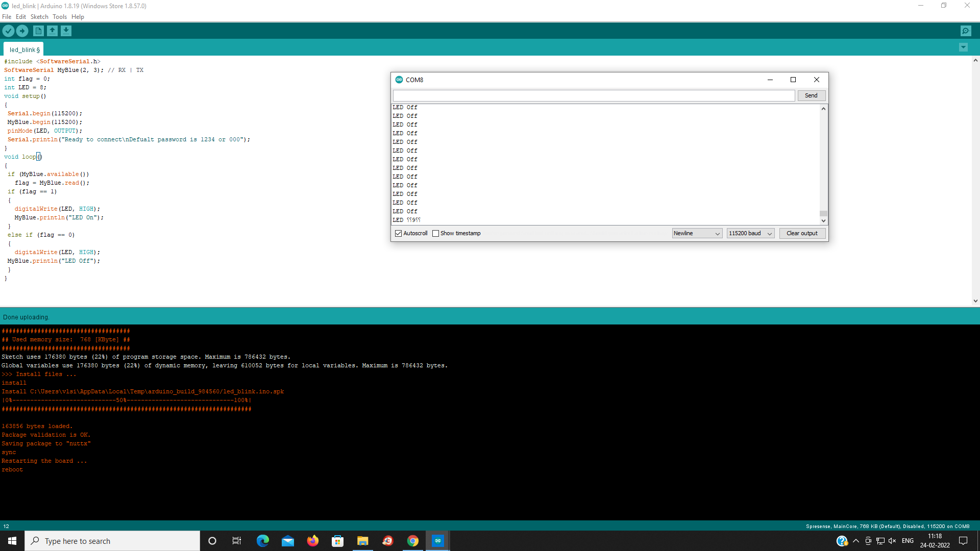The image size is (980, 551).
Task: Click the ENG language indicator
Action: pos(908,541)
